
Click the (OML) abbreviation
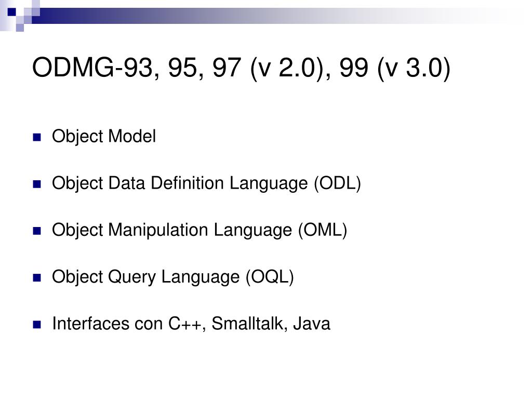(x=323, y=230)
